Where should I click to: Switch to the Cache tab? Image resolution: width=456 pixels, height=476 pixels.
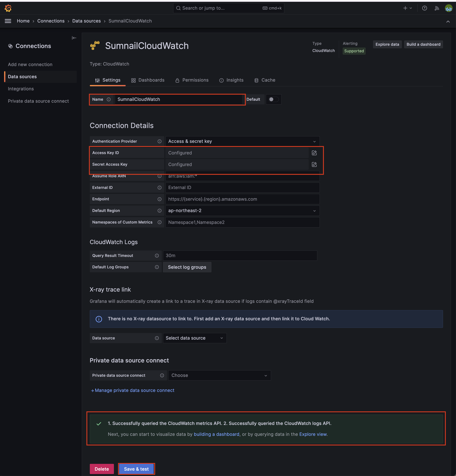pos(265,80)
